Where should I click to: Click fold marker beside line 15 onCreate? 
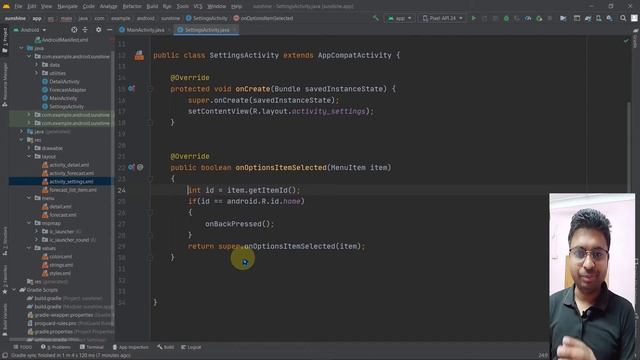(150, 89)
